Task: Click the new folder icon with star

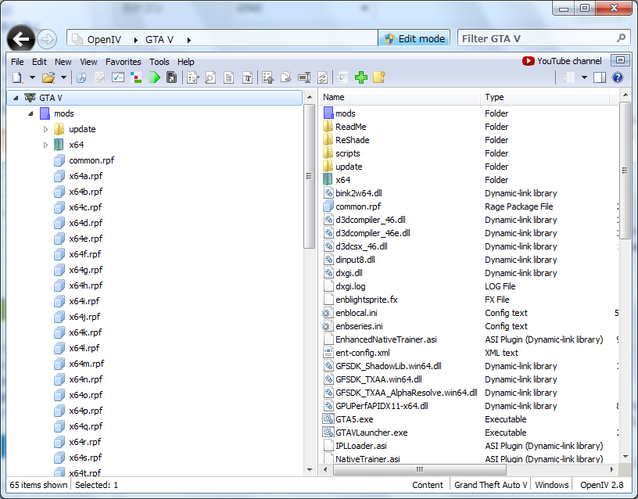Action: (x=379, y=77)
